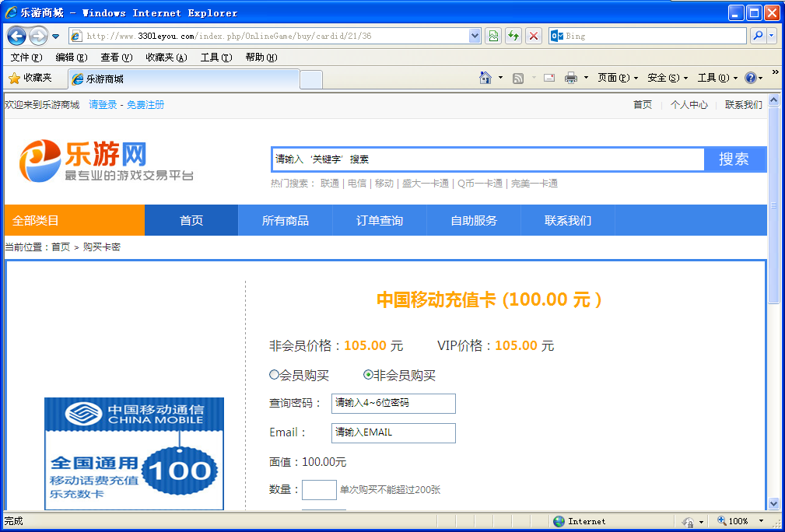Select the 乐游商城 browser tab

coord(184,79)
